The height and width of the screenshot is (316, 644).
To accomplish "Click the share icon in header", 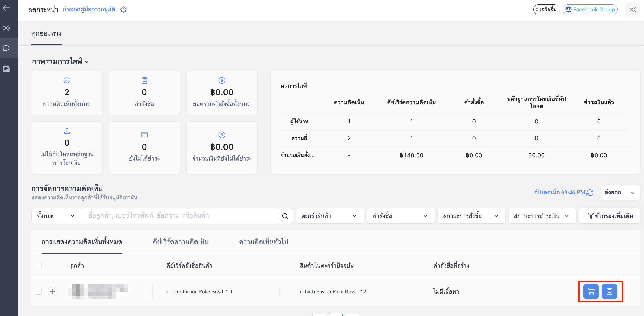I will point(633,10).
